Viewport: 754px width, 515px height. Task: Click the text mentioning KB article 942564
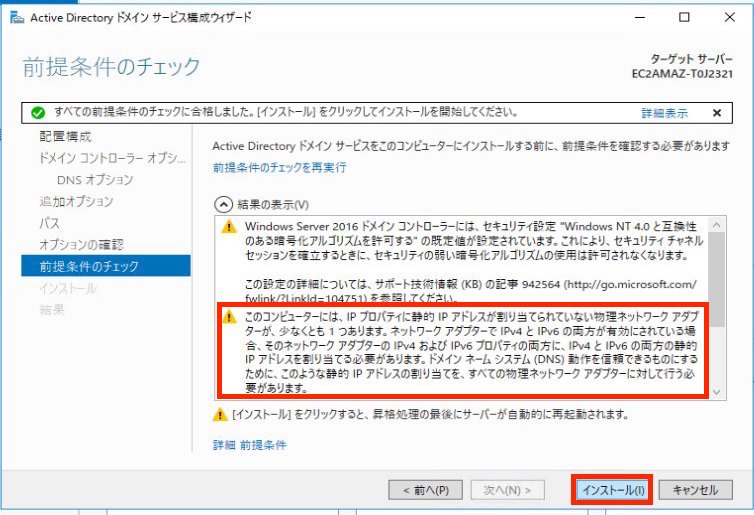(x=470, y=291)
